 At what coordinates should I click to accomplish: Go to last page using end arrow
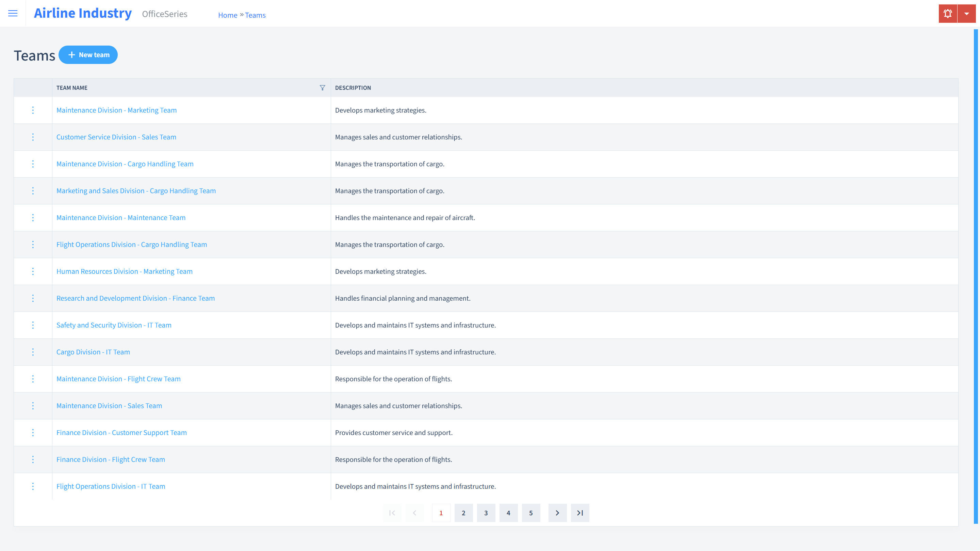pyautogui.click(x=579, y=513)
